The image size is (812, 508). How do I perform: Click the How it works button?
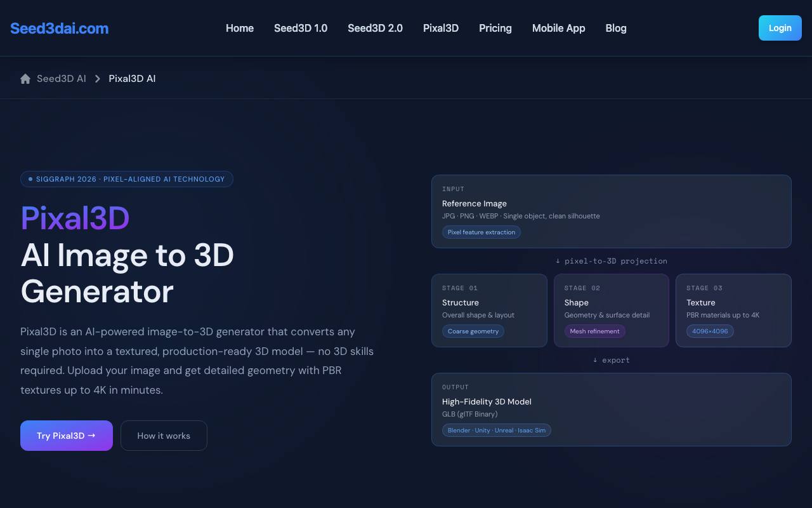pos(164,436)
